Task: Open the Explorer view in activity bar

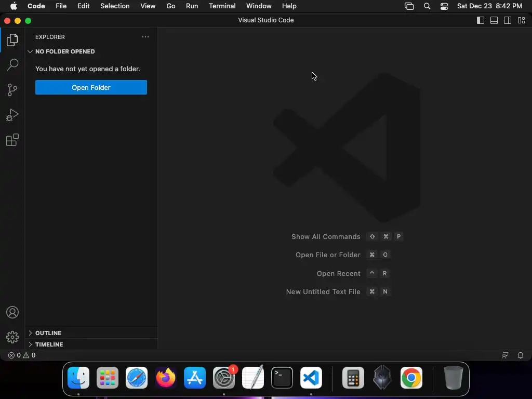Action: 12,40
